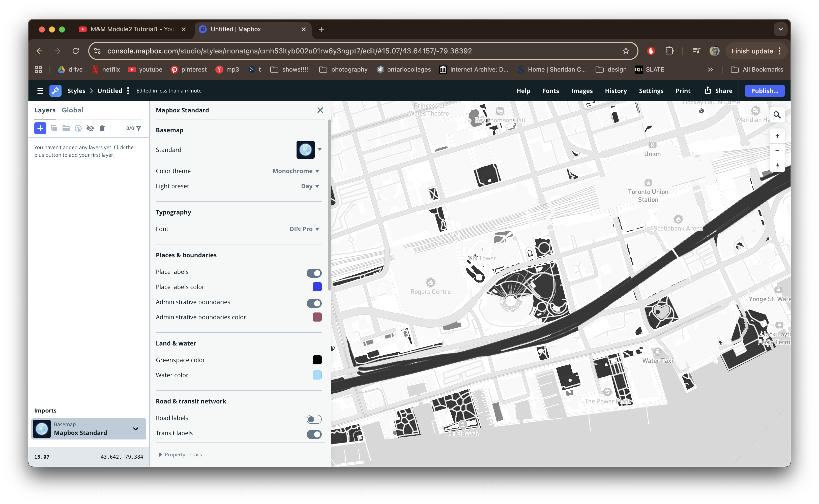Click the group layers folder icon
819x504 pixels.
(66, 128)
